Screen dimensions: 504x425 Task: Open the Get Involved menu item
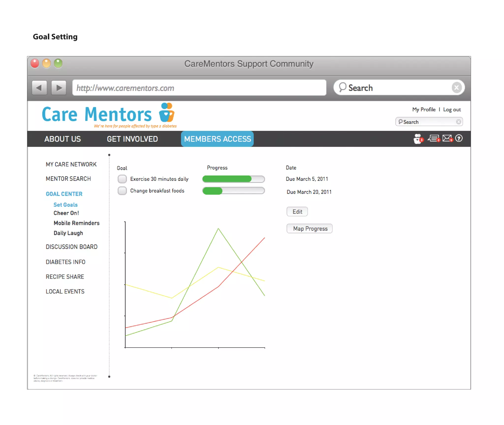[132, 139]
